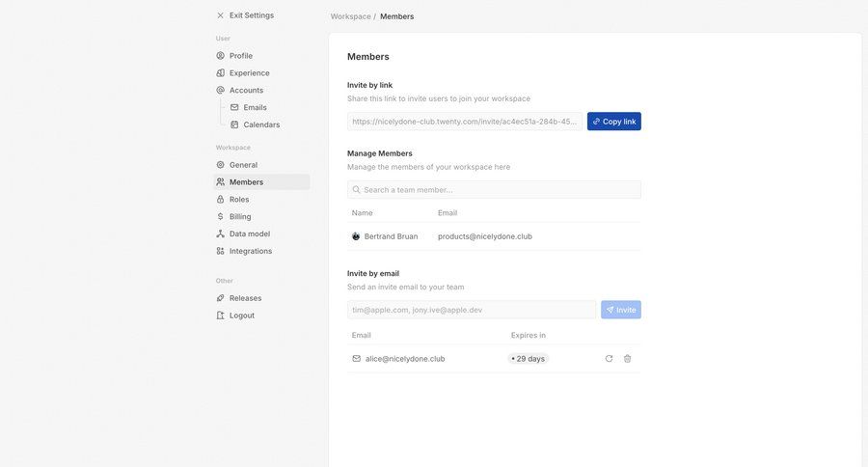Click the Billing dollar icon
The image size is (868, 467).
click(220, 216)
